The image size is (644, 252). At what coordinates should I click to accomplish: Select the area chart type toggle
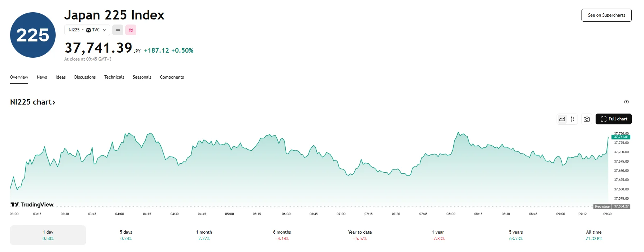(x=562, y=119)
